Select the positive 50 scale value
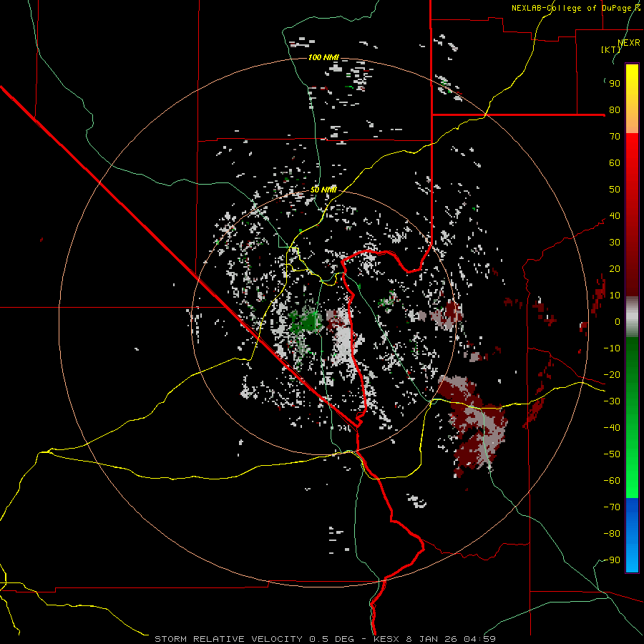Image resolution: width=644 pixels, height=644 pixels. 615,190
